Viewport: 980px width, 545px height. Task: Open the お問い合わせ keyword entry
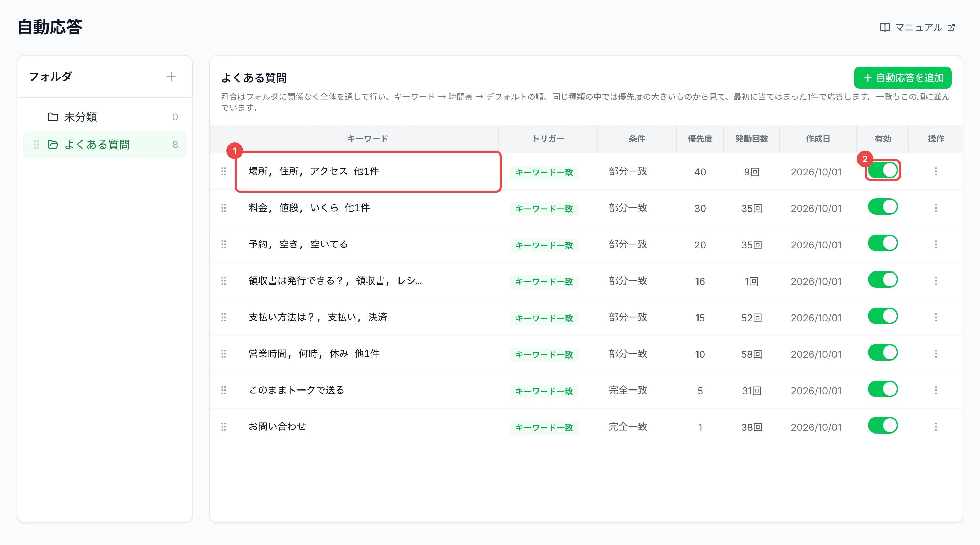[277, 427]
